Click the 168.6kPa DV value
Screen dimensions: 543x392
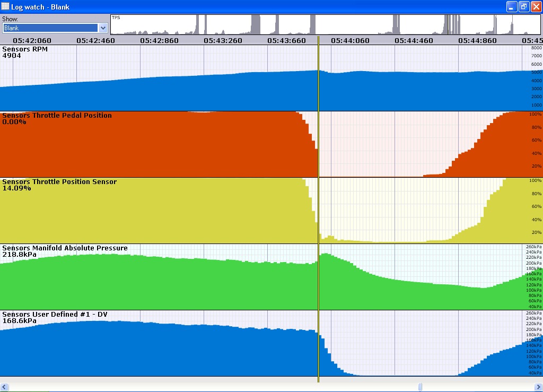click(20, 321)
